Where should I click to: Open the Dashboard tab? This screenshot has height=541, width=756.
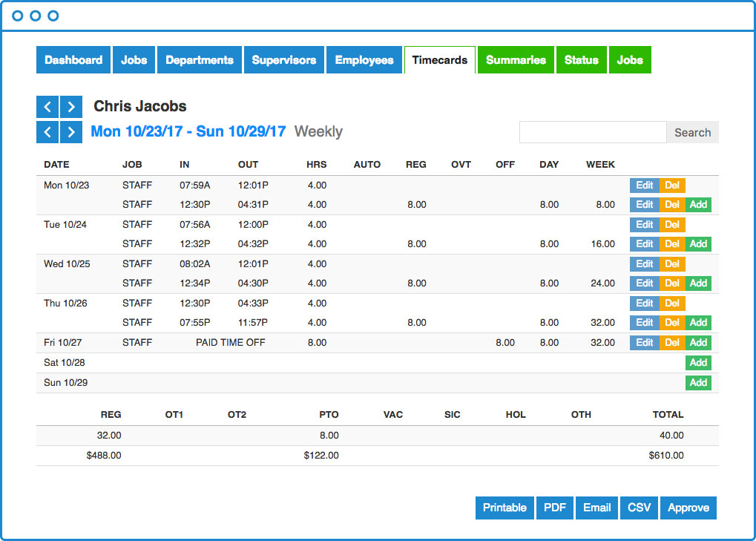[x=73, y=59]
